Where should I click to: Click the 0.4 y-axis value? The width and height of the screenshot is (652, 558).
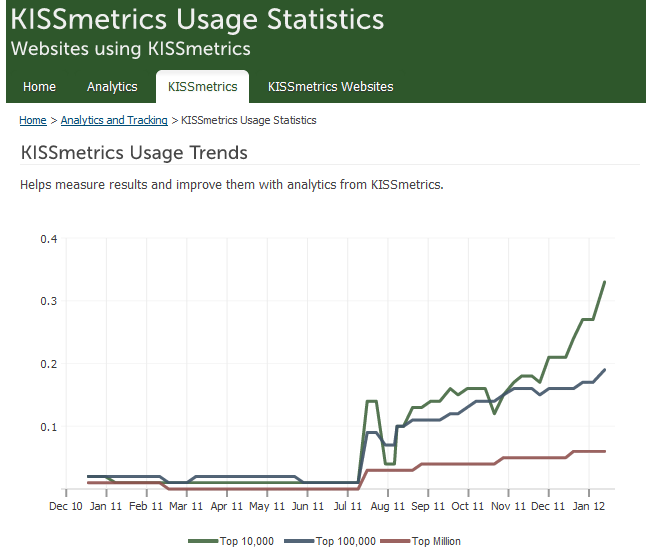coord(49,239)
